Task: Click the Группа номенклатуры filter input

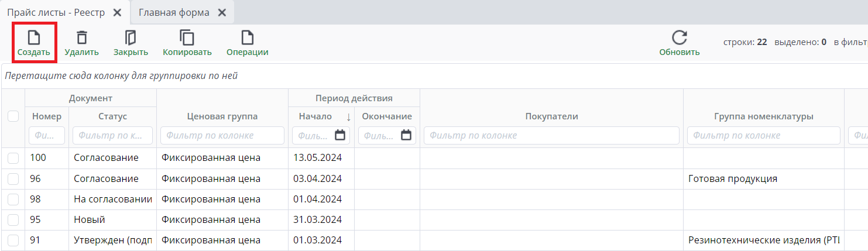Action: [x=763, y=136]
